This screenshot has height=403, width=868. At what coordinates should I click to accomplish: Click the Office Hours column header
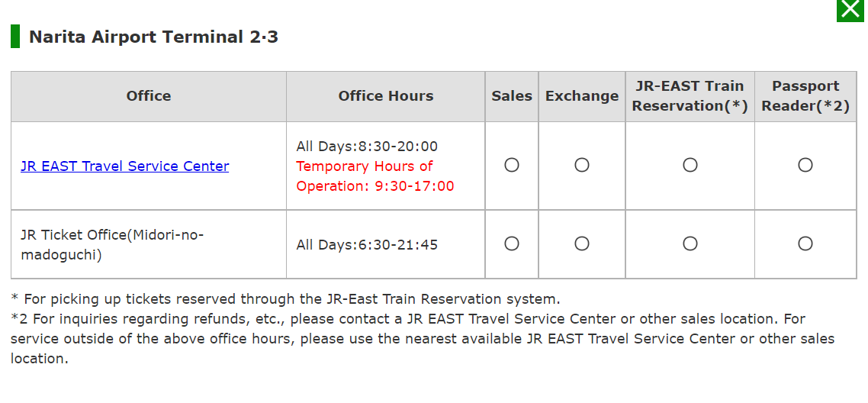(x=386, y=96)
